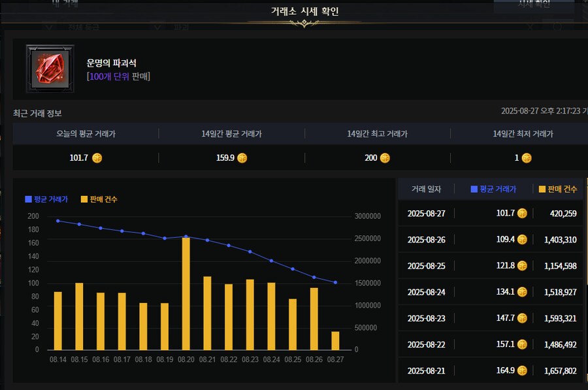Click gold coin icon in 2025-08-24 row
Image resolution: width=588 pixels, height=390 pixels.
tap(522, 292)
